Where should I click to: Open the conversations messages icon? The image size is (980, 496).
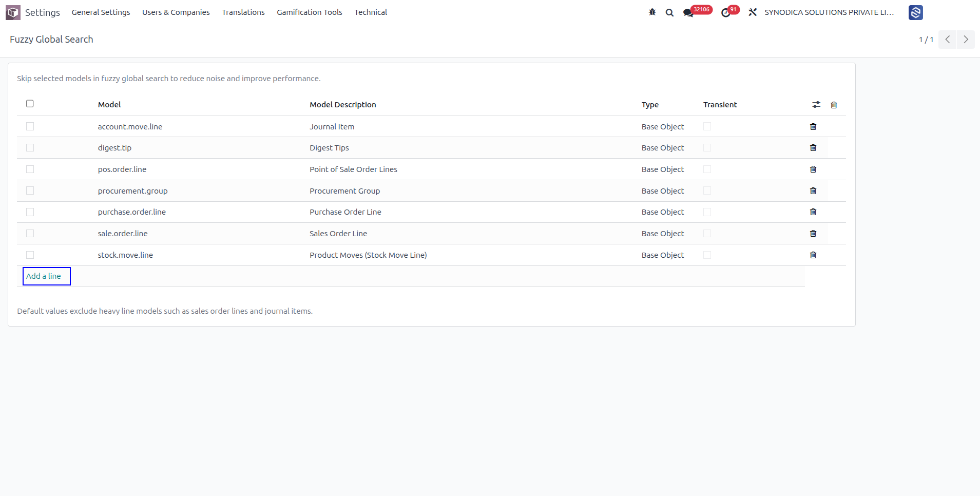(688, 13)
